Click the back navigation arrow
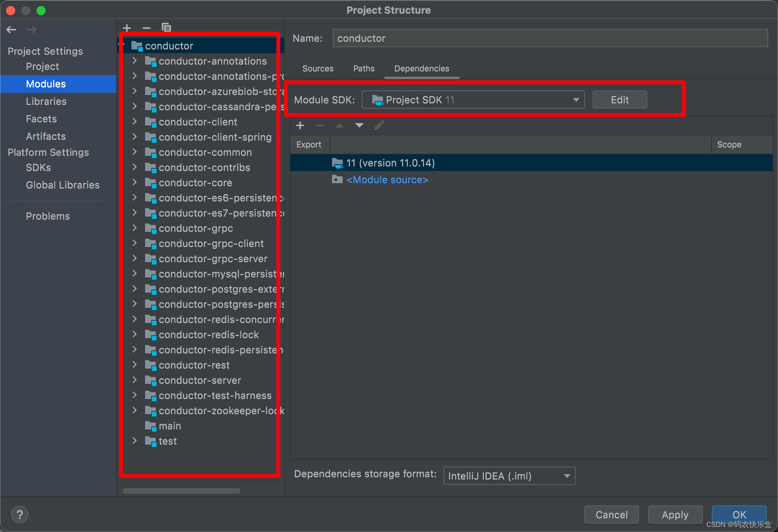Viewport: 778px width, 532px height. (11, 30)
